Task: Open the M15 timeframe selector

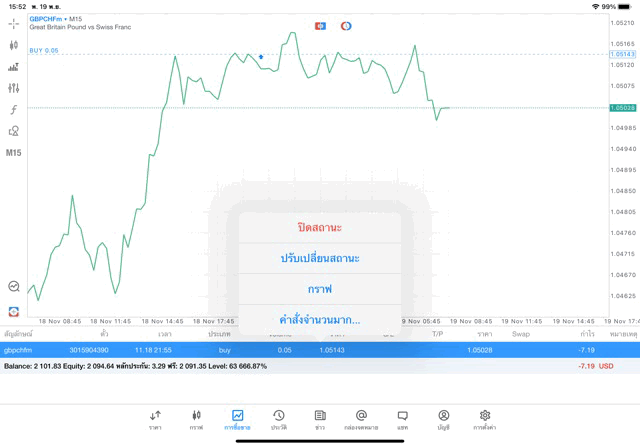Action: (14, 153)
